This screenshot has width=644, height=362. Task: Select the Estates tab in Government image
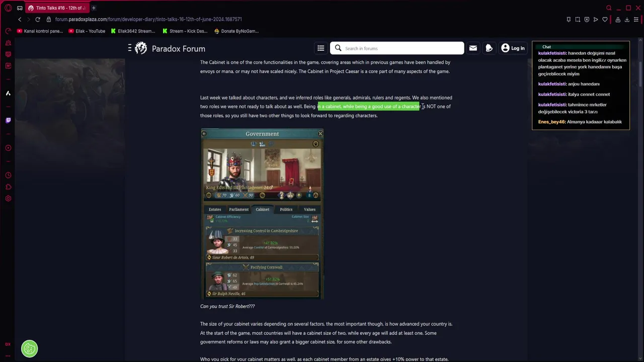(x=215, y=209)
